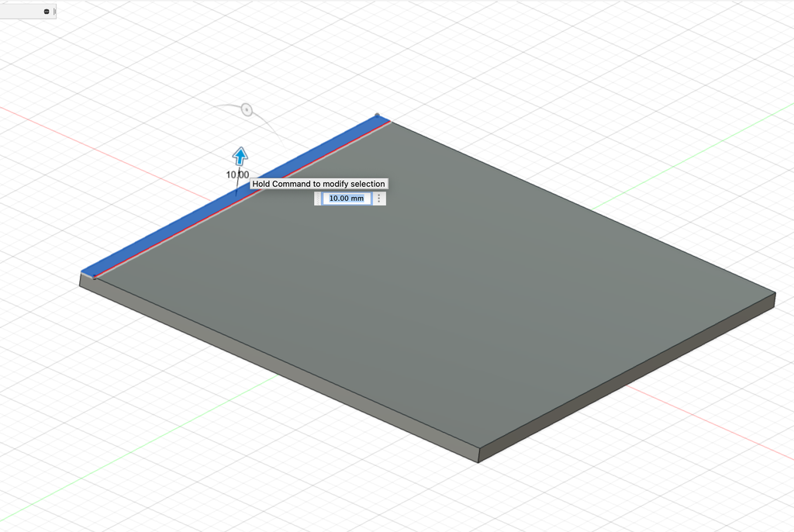Select the large gray top face of the plate
Screen dimensions: 794x532
(x=436, y=284)
